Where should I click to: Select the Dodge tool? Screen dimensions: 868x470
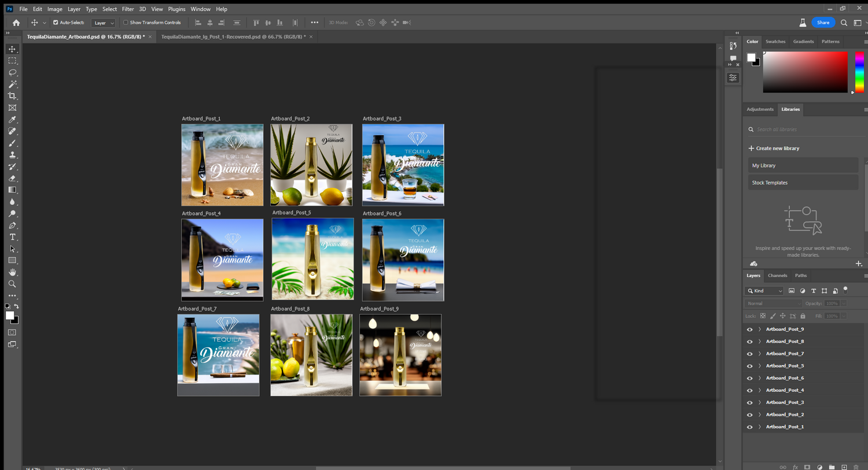click(x=12, y=214)
